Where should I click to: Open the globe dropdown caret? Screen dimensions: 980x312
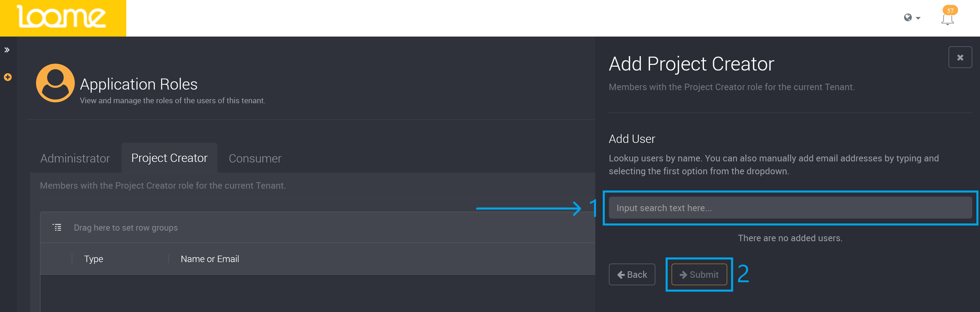(x=918, y=18)
